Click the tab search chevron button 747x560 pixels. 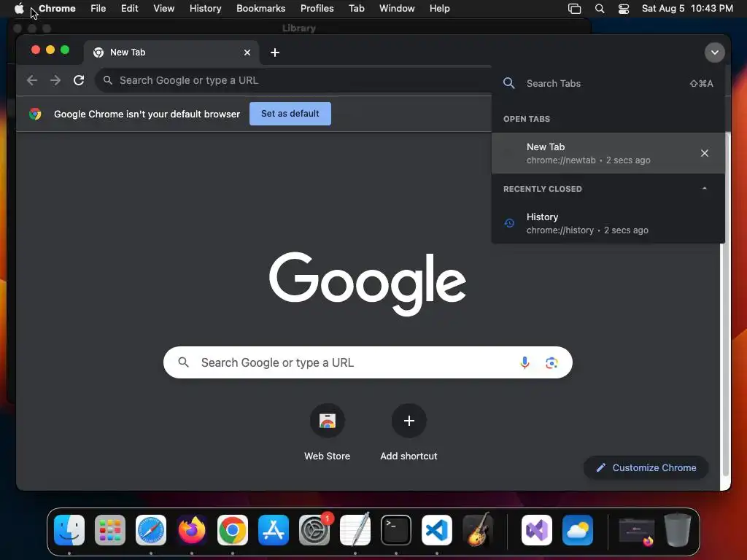[x=715, y=52]
